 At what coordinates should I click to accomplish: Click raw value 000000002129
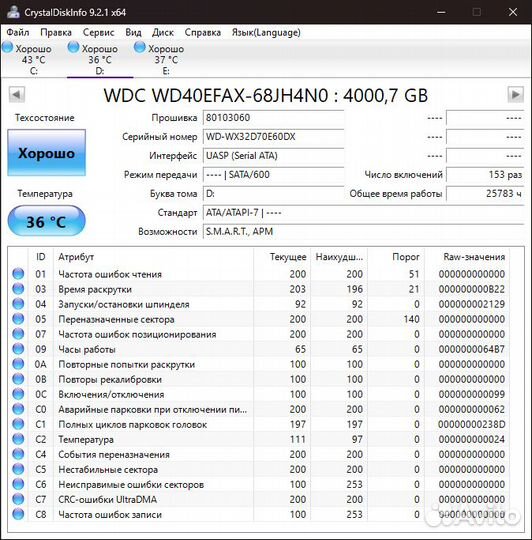pos(472,304)
